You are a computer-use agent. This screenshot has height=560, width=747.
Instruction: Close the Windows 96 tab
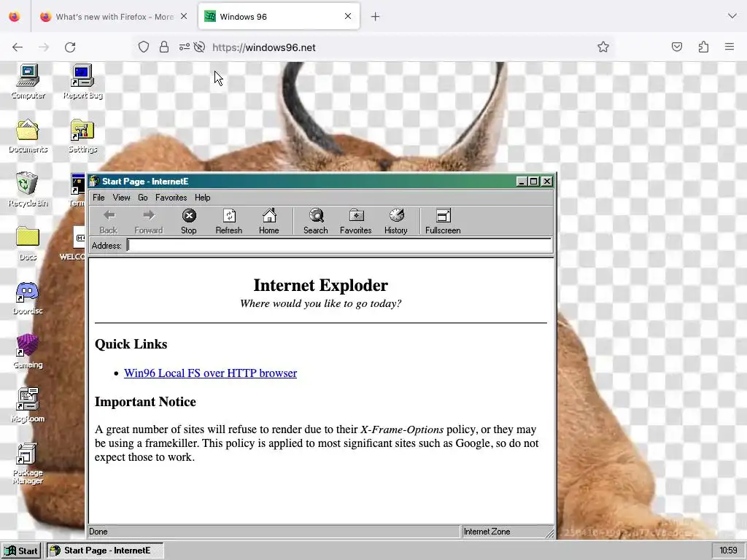pyautogui.click(x=348, y=16)
